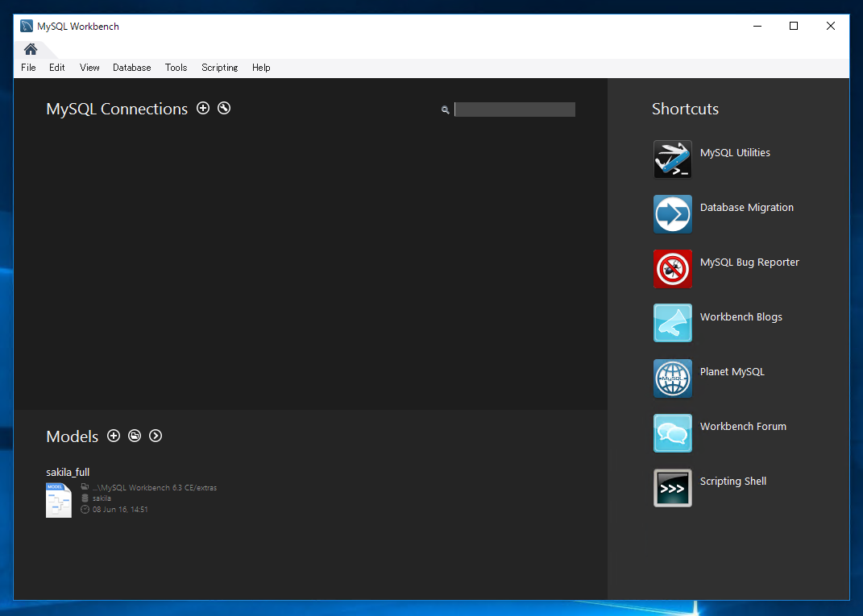Click Scripting Shell label
Screen dimensions: 863x616
pos(732,482)
